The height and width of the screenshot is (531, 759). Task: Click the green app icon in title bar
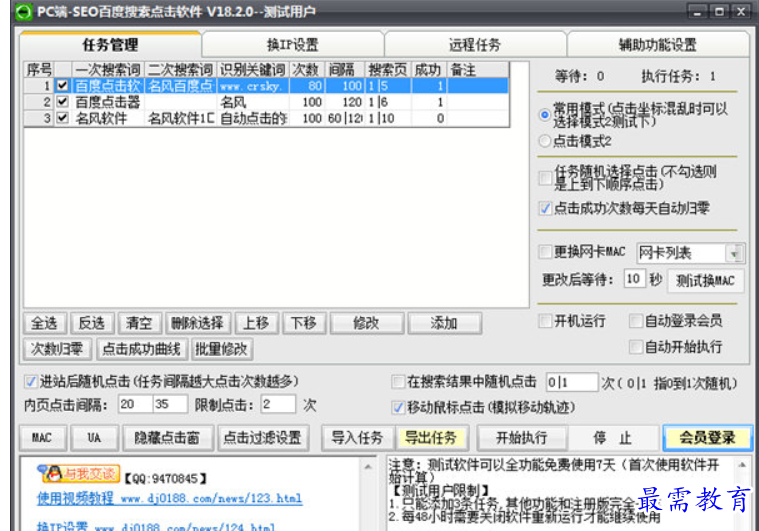click(x=23, y=12)
